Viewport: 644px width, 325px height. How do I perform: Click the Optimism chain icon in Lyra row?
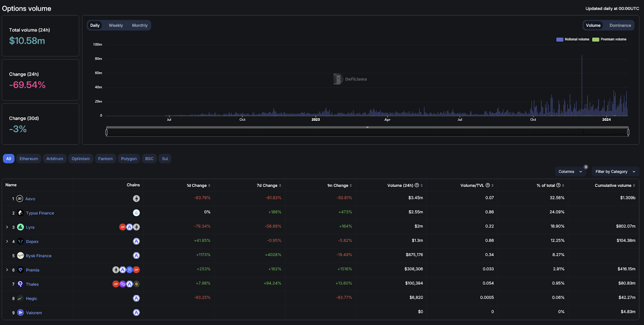click(x=123, y=227)
